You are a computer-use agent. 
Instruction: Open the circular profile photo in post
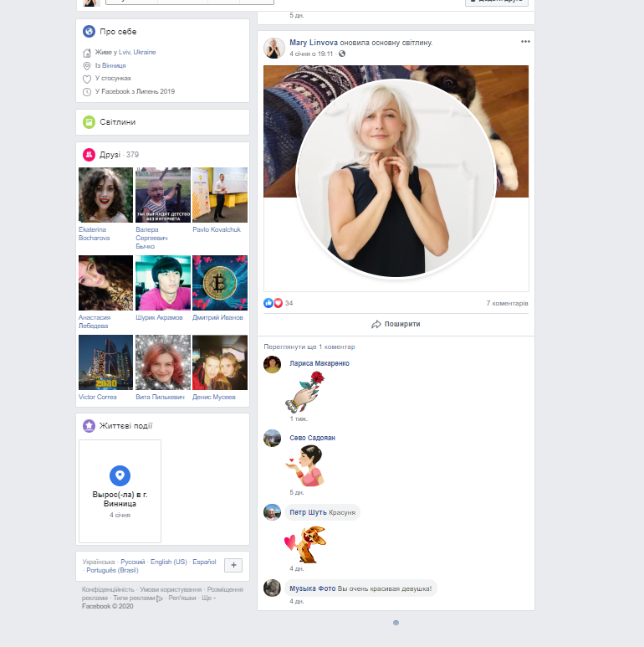pos(396,178)
